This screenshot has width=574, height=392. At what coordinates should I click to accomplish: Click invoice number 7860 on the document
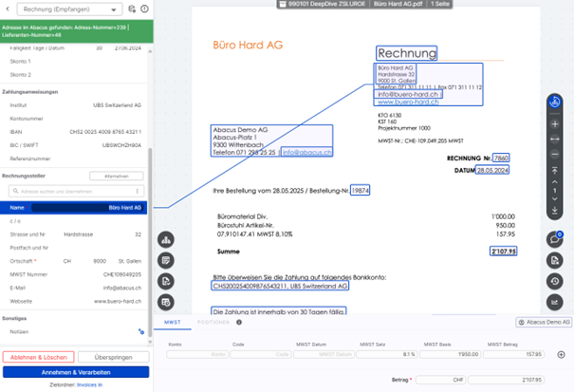501,158
